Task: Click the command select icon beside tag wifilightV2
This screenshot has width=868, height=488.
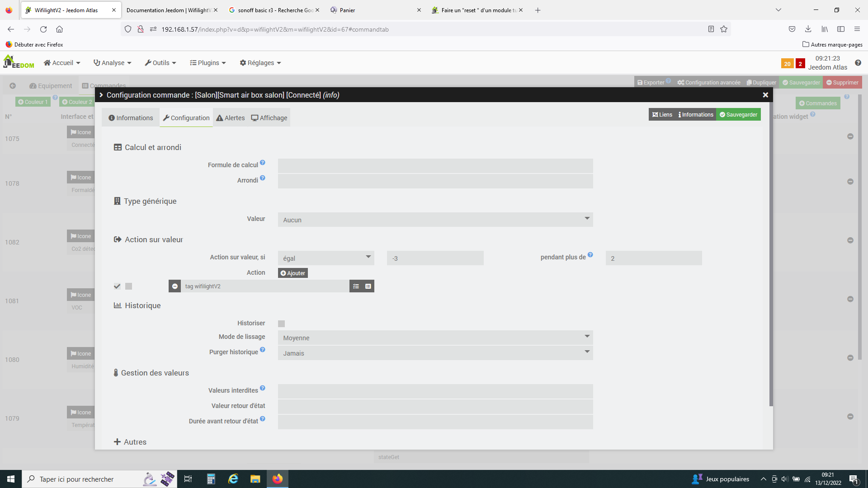Action: point(368,286)
